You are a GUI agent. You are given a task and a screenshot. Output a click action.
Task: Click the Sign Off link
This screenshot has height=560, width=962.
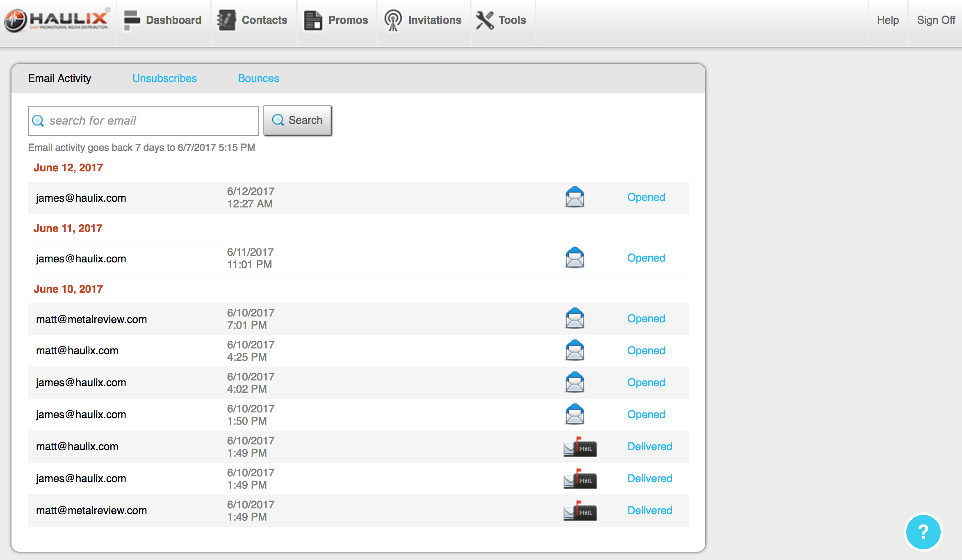(x=936, y=20)
